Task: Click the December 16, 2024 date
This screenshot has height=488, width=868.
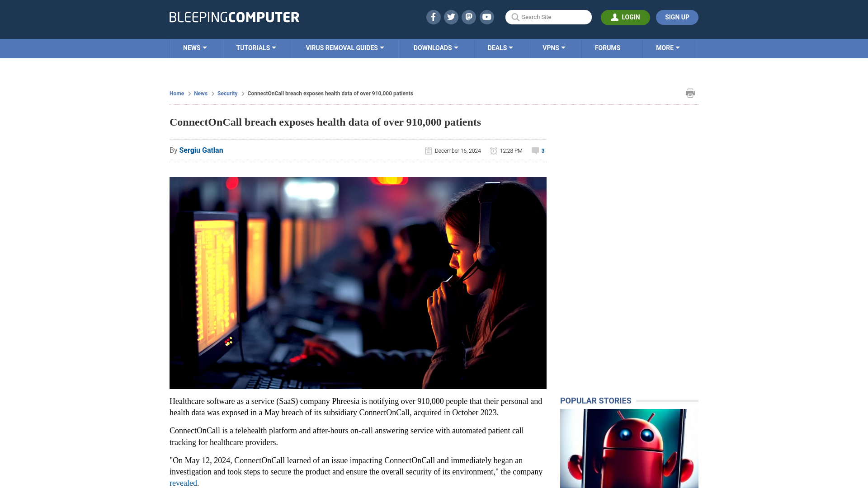Action: pyautogui.click(x=458, y=151)
